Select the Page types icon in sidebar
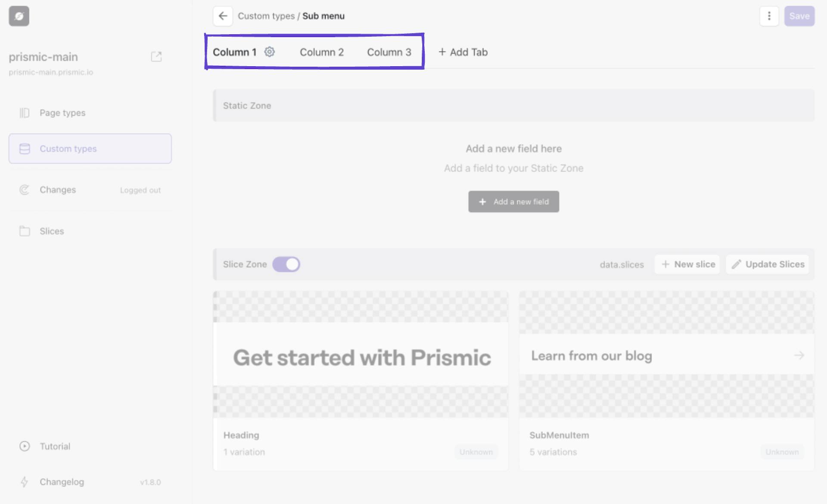Screen dimensions: 827x504 pos(25,112)
